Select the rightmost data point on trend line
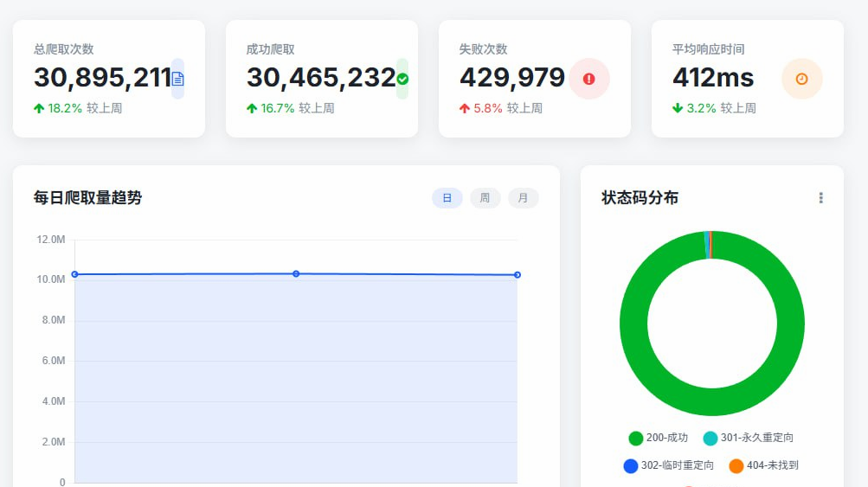 click(517, 275)
